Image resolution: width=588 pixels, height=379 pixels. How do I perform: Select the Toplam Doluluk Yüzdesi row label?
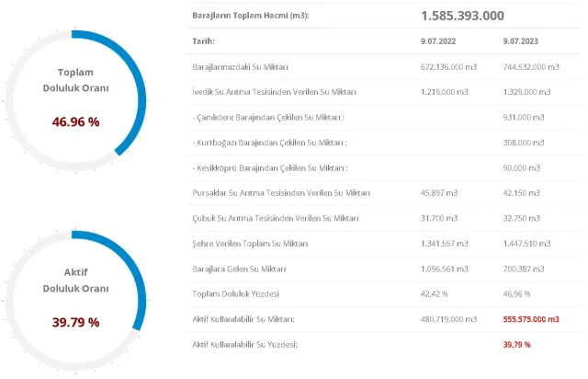pyautogui.click(x=234, y=293)
